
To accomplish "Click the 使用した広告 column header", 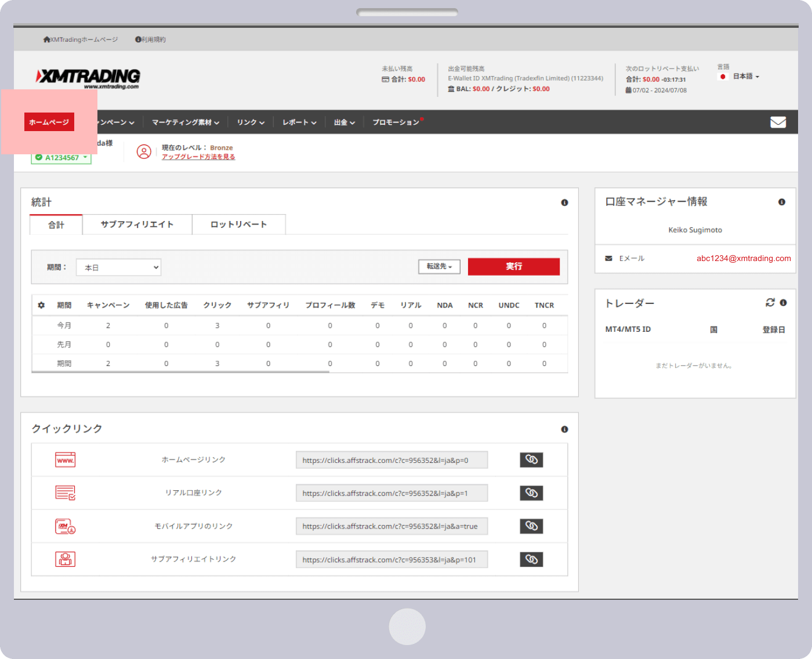I will (166, 305).
